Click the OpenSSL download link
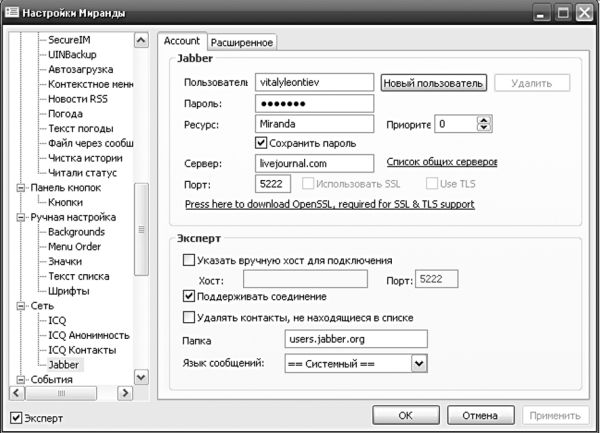The width and height of the screenshot is (600, 433). pos(330,204)
